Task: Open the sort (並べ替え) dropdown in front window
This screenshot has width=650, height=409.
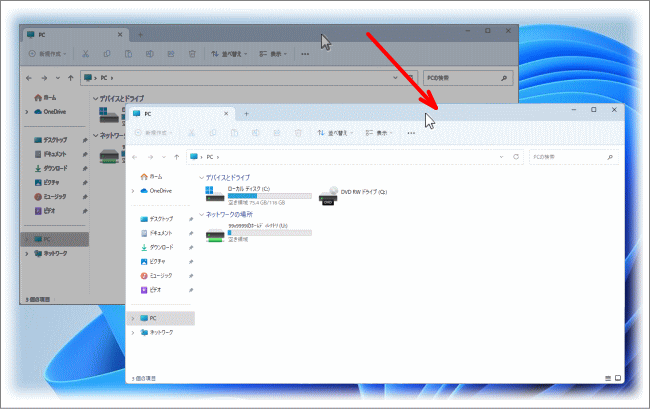Action: [x=335, y=133]
